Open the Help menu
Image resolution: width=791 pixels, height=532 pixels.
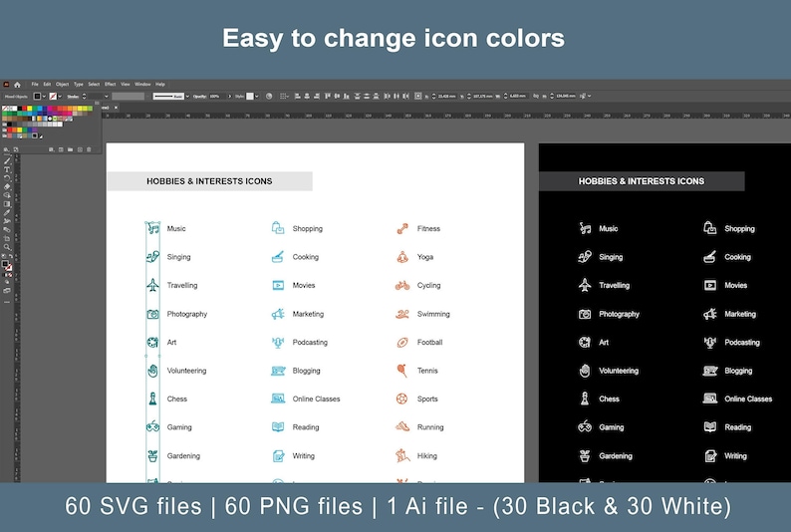point(160,85)
